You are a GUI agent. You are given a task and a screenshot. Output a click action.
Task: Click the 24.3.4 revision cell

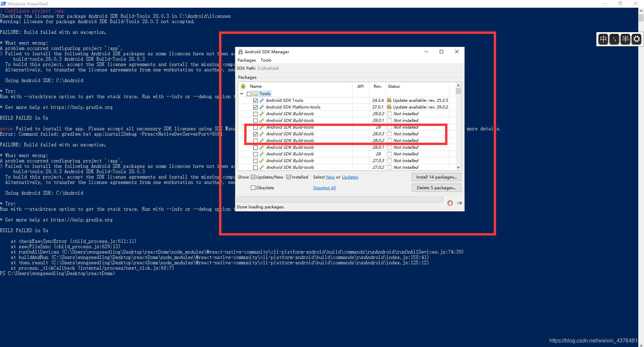click(378, 100)
